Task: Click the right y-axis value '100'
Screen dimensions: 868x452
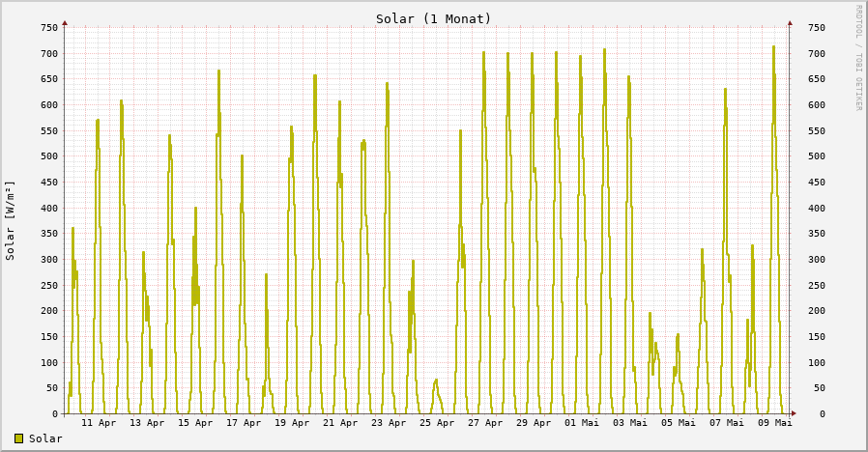Action: 817,363
